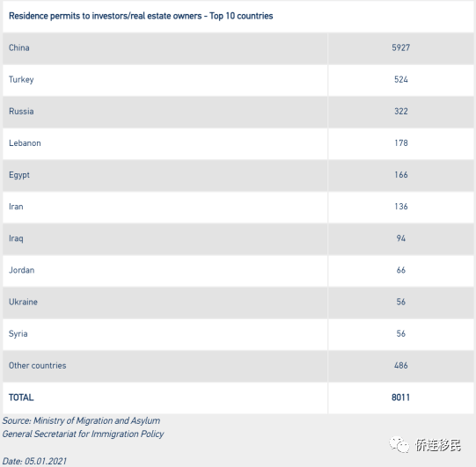Select the TOTAL value 8011
Screen dimensions: 476x467
[x=400, y=398]
